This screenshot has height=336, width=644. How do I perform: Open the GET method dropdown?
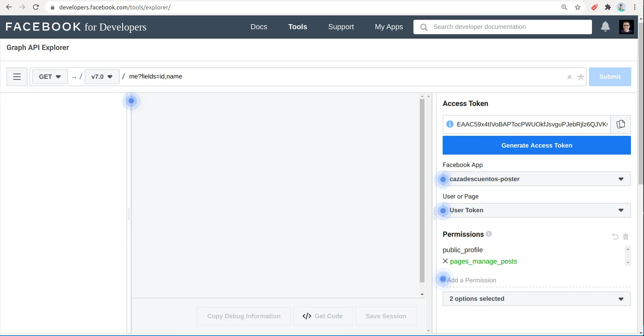(50, 77)
